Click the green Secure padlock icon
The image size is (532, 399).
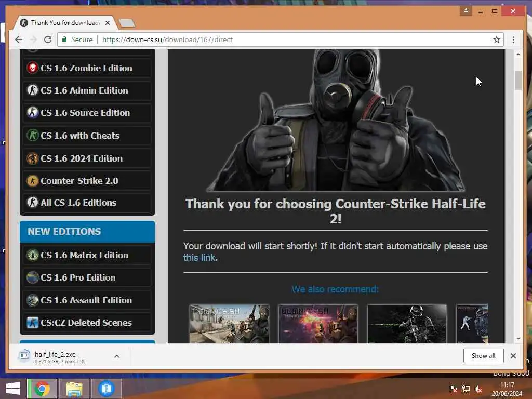pyautogui.click(x=64, y=39)
